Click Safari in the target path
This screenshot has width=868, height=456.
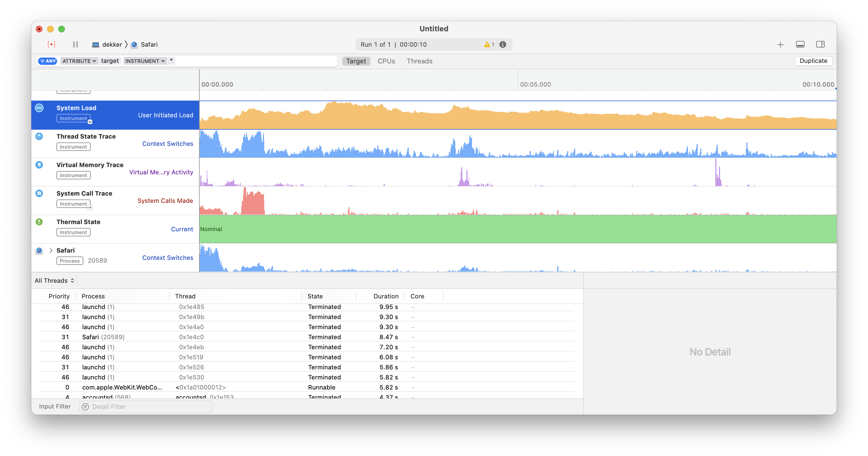[x=149, y=44]
